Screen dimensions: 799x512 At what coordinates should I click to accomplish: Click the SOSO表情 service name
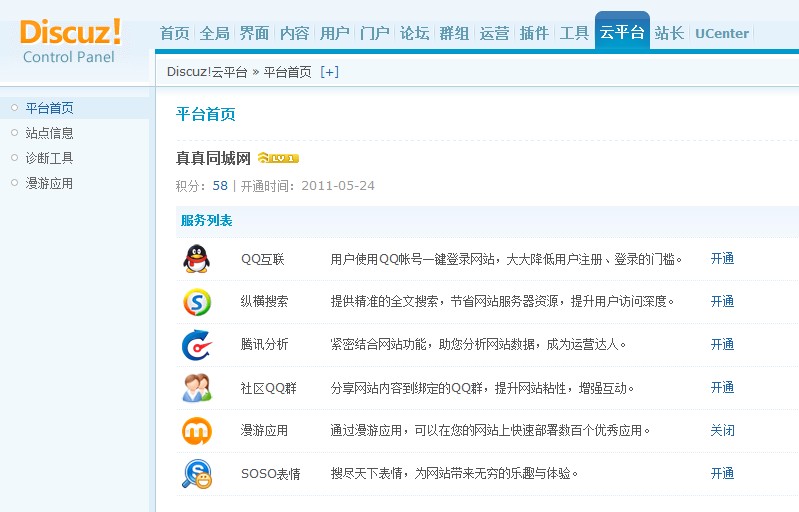[271, 474]
